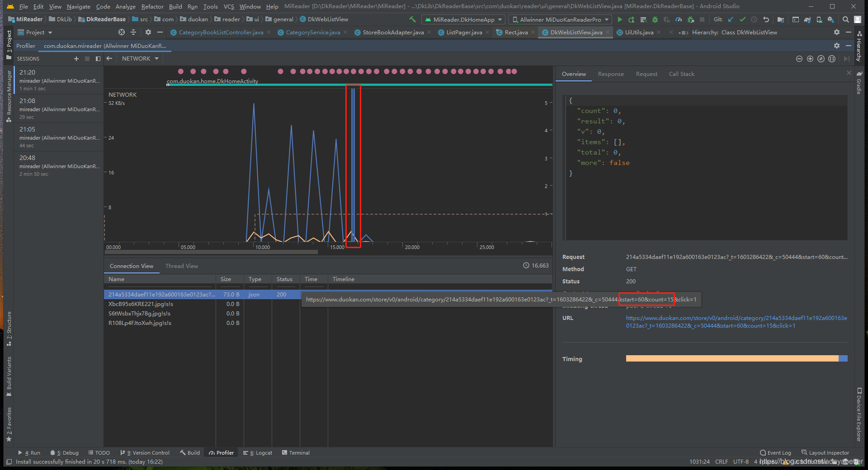Toggle Gradle tool window on right edge
868x470 pixels.
click(x=859, y=82)
